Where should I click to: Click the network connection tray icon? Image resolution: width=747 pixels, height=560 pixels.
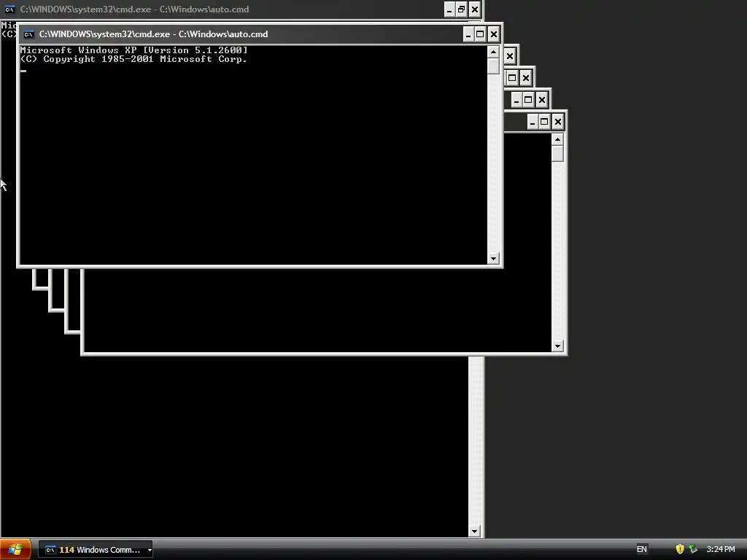click(x=693, y=550)
